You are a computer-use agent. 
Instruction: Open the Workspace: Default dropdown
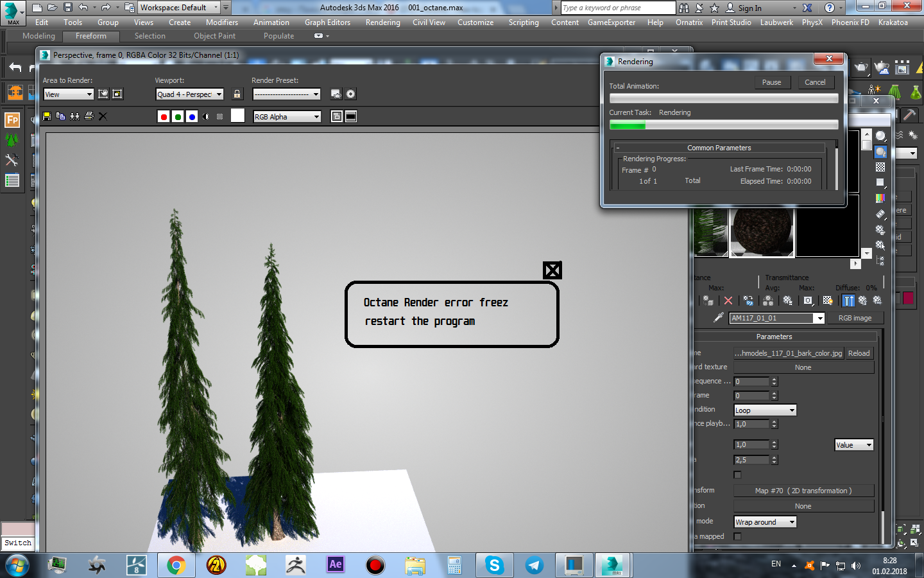pyautogui.click(x=179, y=8)
